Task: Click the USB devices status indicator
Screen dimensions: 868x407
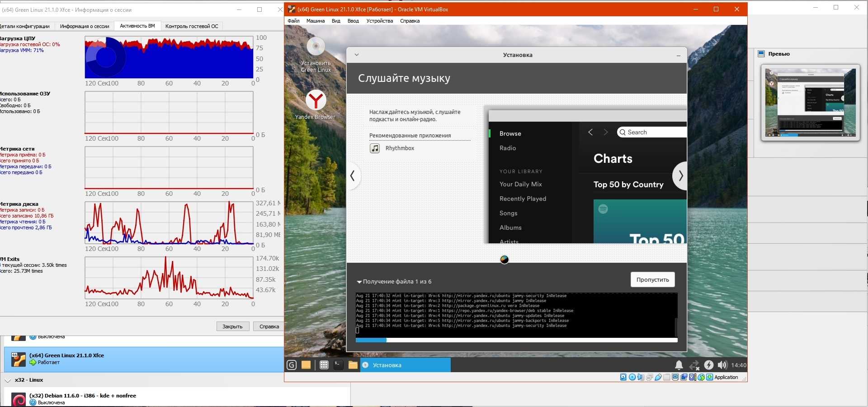Action: click(658, 377)
